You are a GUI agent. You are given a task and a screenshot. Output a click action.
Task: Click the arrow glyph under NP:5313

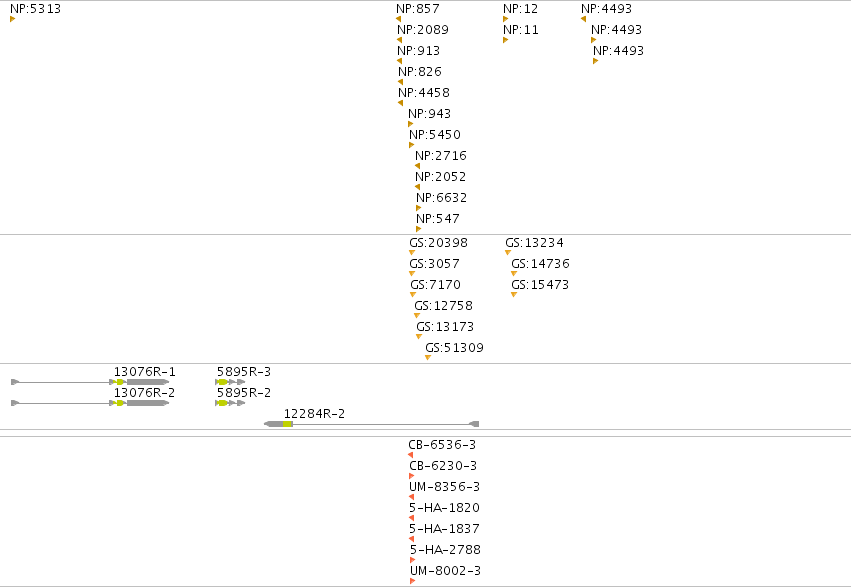12,20
